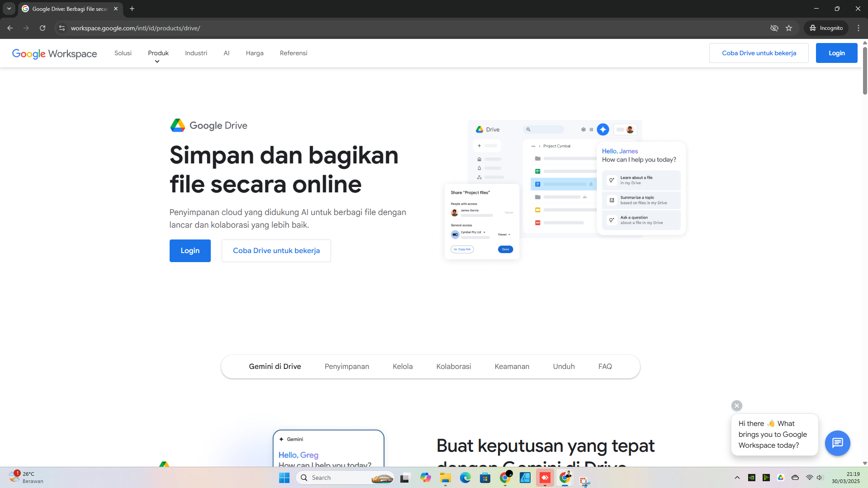This screenshot has height=488, width=868.
Task: Open the Chrome three-dot menu
Action: click(x=859, y=28)
